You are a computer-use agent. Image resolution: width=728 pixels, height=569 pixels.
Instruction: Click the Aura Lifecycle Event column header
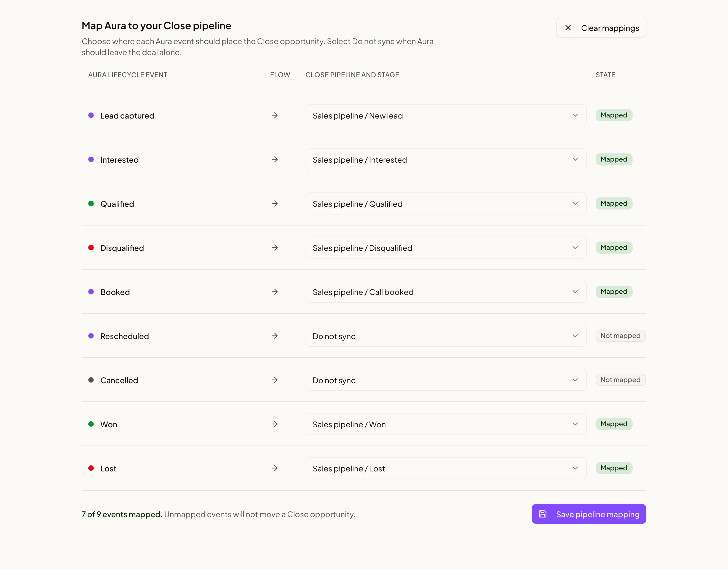[x=128, y=75]
